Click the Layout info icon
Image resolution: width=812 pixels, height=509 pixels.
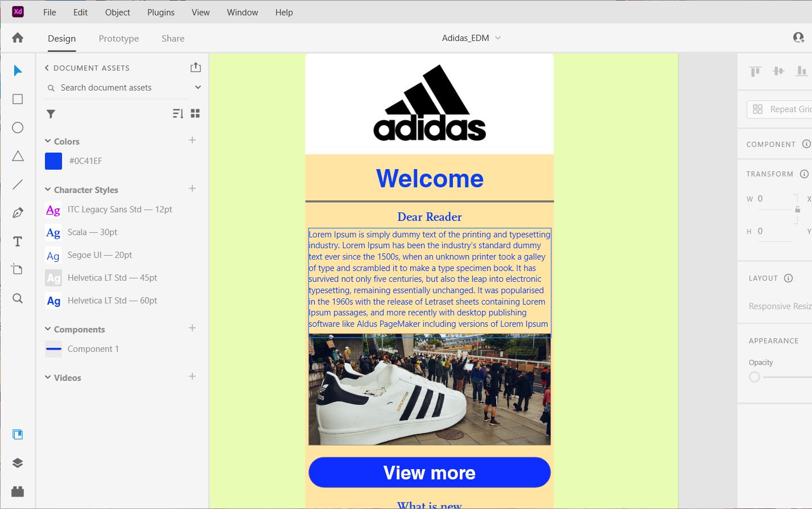tap(788, 278)
